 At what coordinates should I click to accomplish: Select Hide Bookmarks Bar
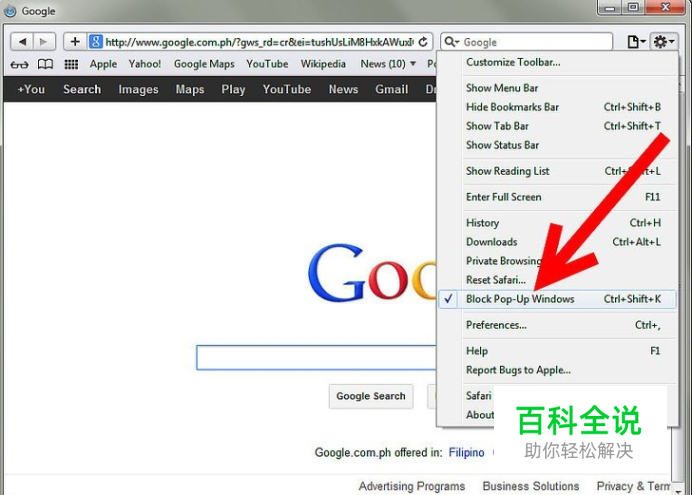click(557, 107)
